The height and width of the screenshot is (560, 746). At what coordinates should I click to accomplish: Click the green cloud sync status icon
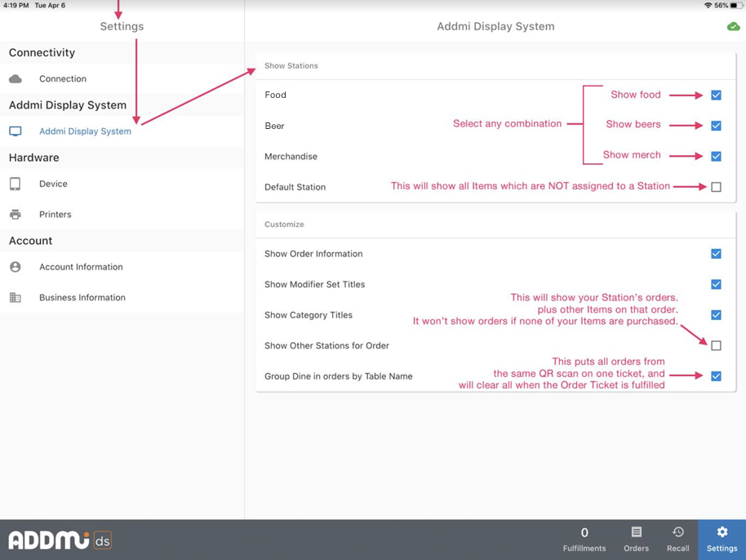click(x=733, y=27)
